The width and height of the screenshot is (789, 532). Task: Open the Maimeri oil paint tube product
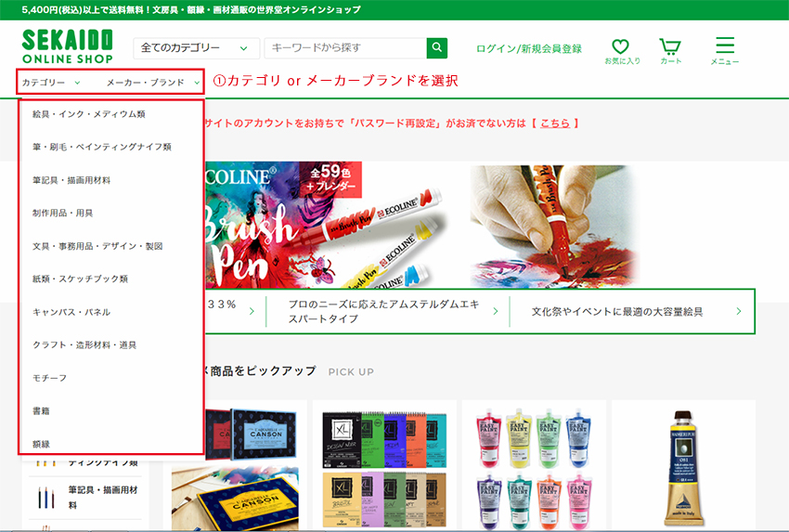point(683,466)
